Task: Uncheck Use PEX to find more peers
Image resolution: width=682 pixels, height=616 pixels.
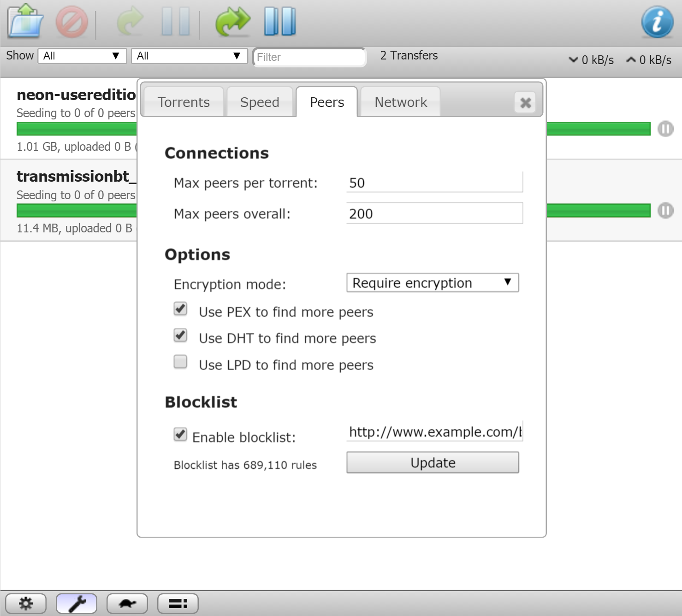Action: 180,309
